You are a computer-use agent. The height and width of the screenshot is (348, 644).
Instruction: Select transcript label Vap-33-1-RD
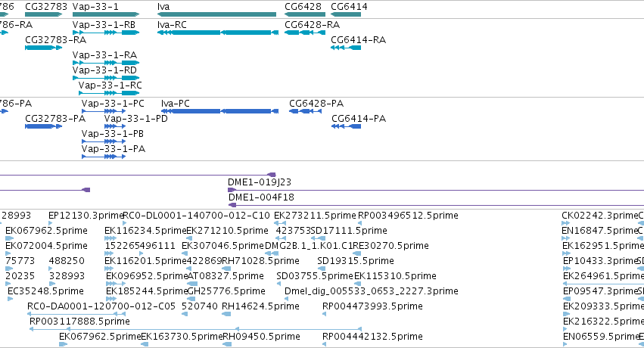(x=104, y=70)
